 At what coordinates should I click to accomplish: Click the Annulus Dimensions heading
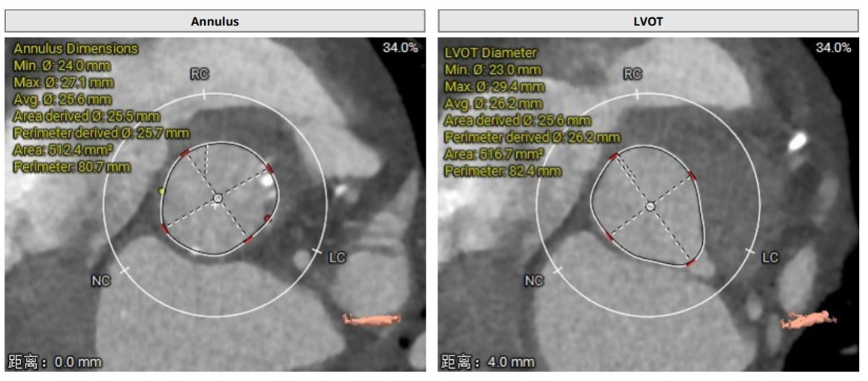pyautogui.click(x=75, y=49)
